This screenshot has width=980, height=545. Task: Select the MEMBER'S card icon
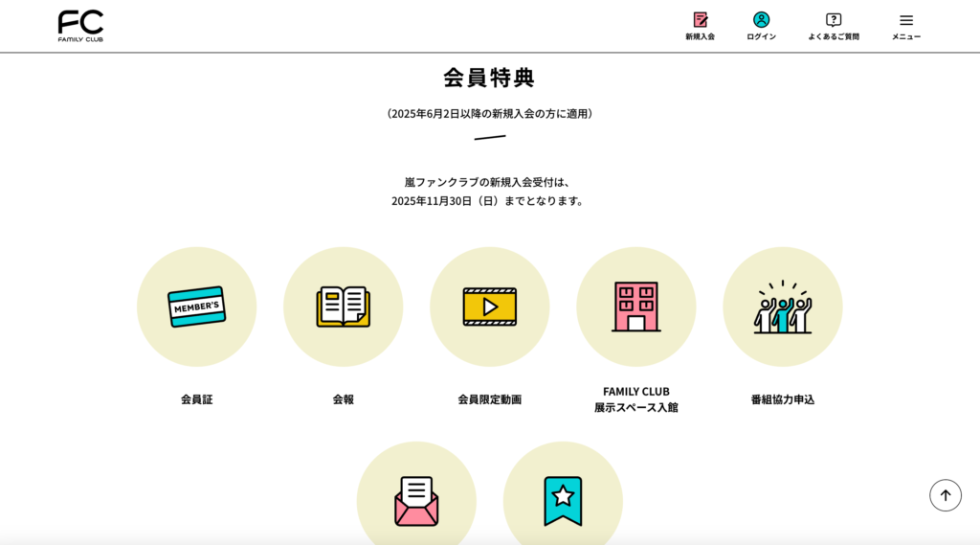click(x=197, y=307)
